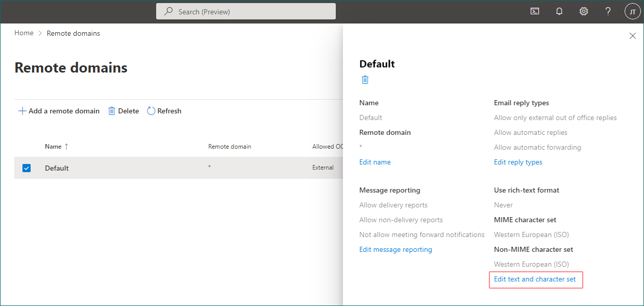Click Remote domains in the breadcrumb
Image resolution: width=644 pixels, height=306 pixels.
73,33
